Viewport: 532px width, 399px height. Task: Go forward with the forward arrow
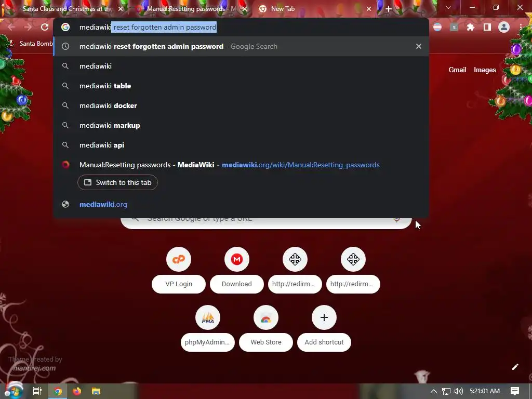pos(28,27)
